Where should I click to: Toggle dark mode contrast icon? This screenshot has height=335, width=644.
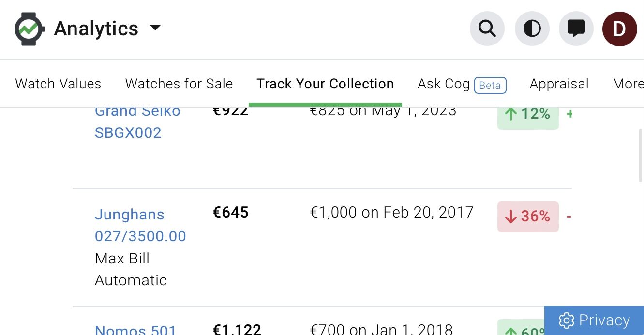click(532, 29)
